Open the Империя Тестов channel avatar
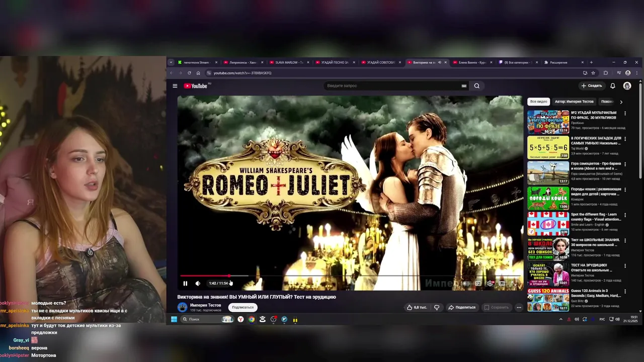 [183, 307]
